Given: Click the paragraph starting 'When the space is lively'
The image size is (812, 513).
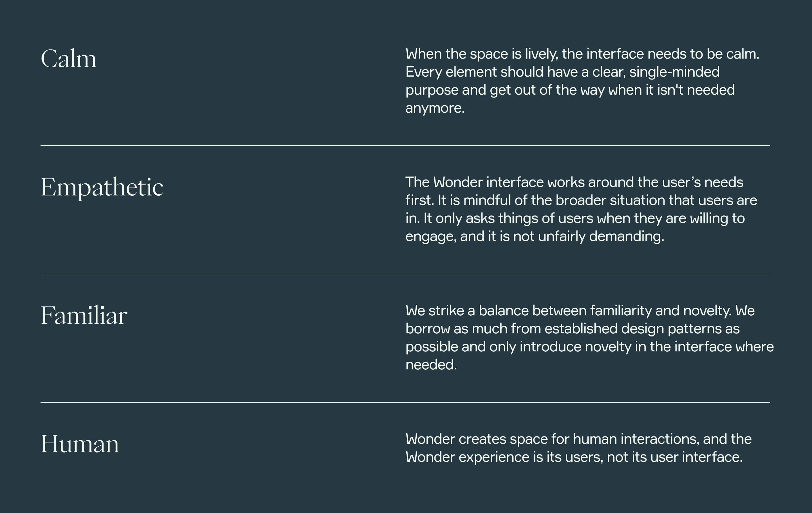Looking at the screenshot, I should pos(582,81).
